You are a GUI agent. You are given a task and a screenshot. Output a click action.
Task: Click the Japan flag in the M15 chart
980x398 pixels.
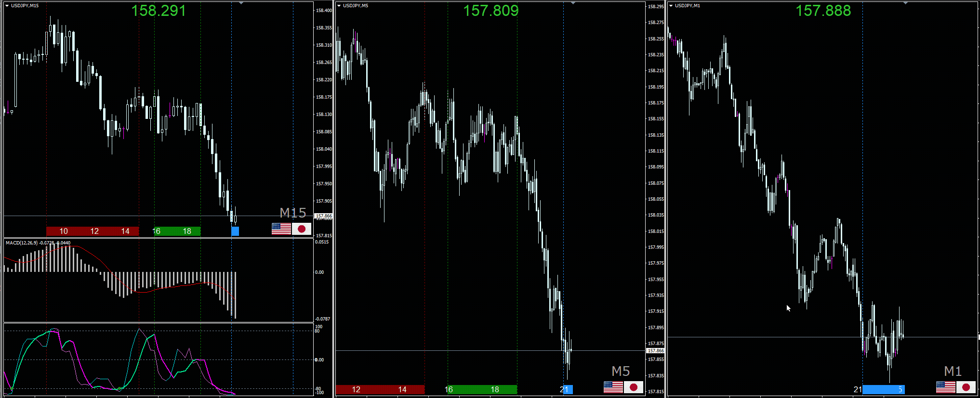(302, 229)
